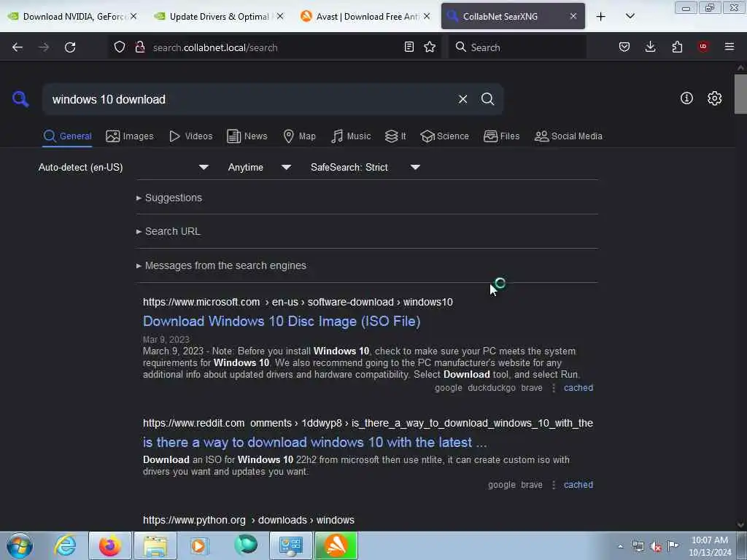The image size is (747, 560).
Task: Open a new browser tab
Action: [601, 17]
